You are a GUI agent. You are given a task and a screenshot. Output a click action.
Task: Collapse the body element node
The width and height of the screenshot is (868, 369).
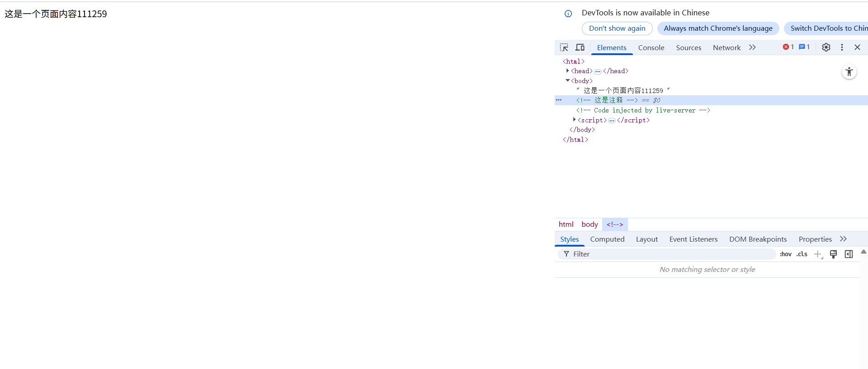(567, 80)
